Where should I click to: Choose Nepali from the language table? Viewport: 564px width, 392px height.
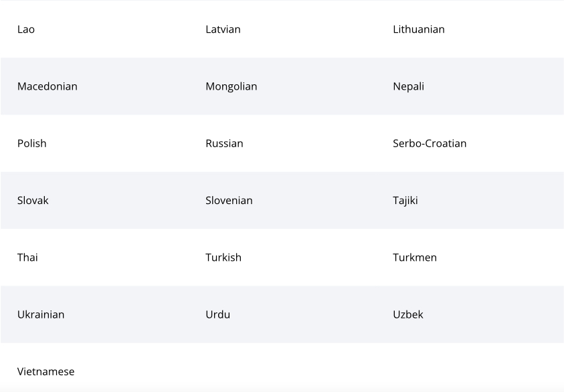click(x=408, y=86)
